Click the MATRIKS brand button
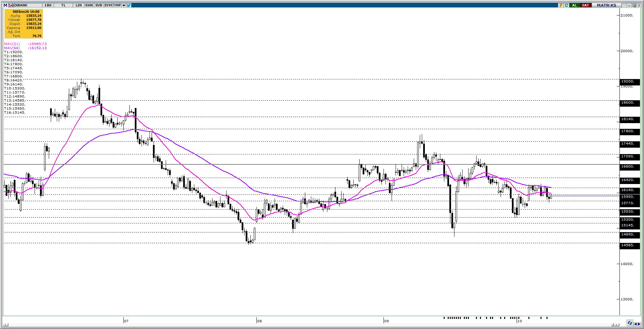The height and width of the screenshot is (329, 644). click(x=607, y=5)
